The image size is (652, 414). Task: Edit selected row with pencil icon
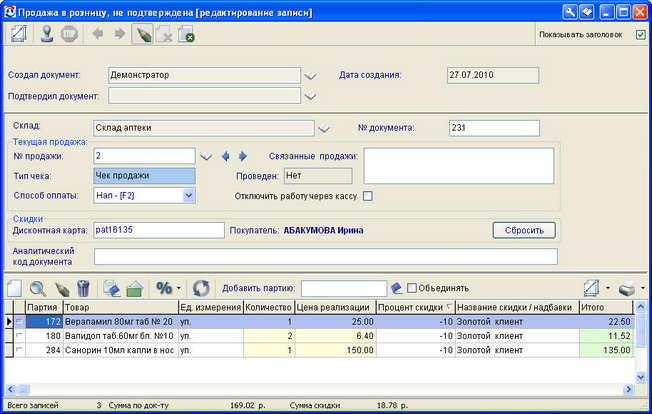(62, 289)
